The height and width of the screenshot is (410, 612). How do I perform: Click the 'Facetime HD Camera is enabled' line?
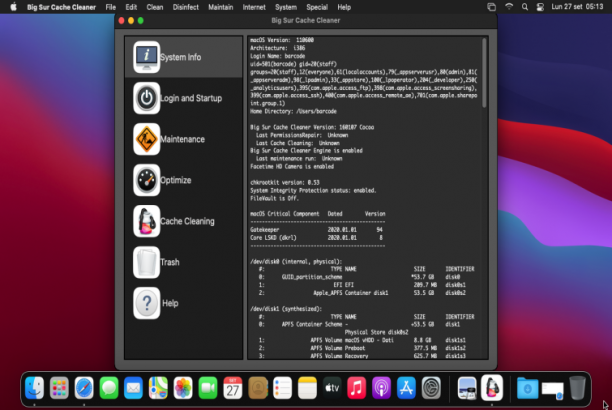coord(292,166)
